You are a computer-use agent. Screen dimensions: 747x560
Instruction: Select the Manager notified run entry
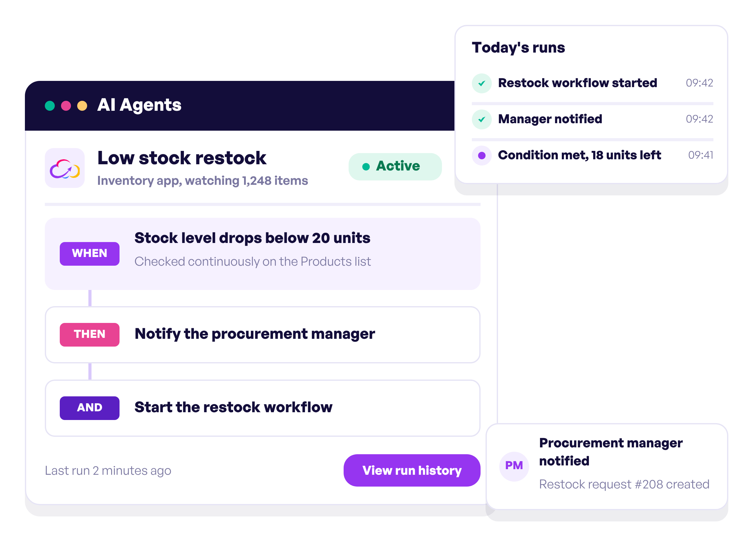tap(592, 119)
